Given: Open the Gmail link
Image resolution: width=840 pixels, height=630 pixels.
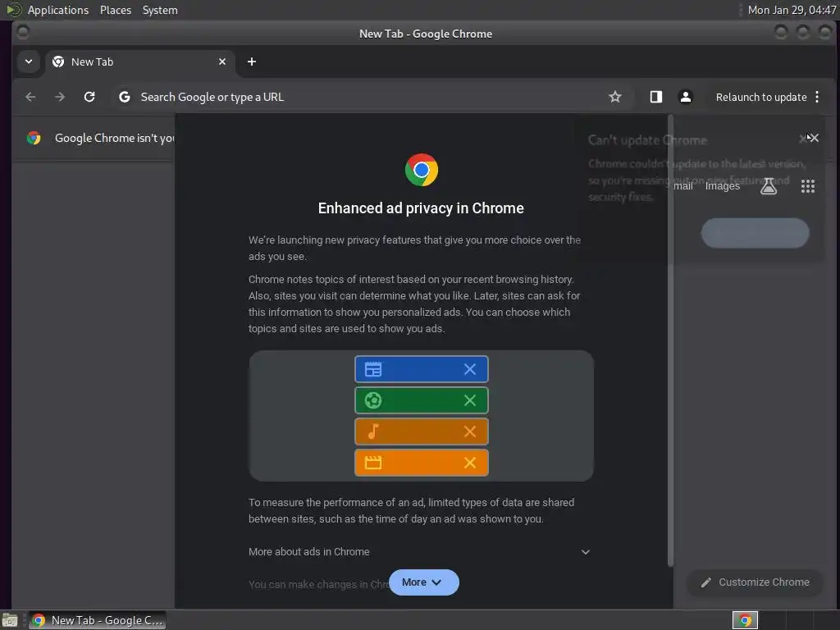Looking at the screenshot, I should pos(683,186).
